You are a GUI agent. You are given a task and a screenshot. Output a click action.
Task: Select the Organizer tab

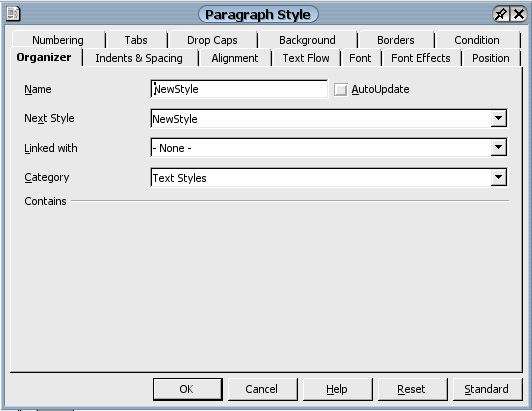point(44,57)
